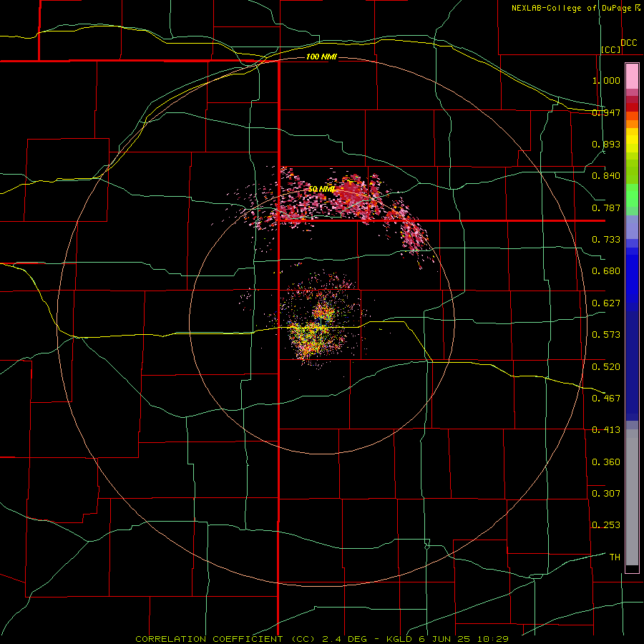Pick the gray segment of the color bar

(632, 497)
